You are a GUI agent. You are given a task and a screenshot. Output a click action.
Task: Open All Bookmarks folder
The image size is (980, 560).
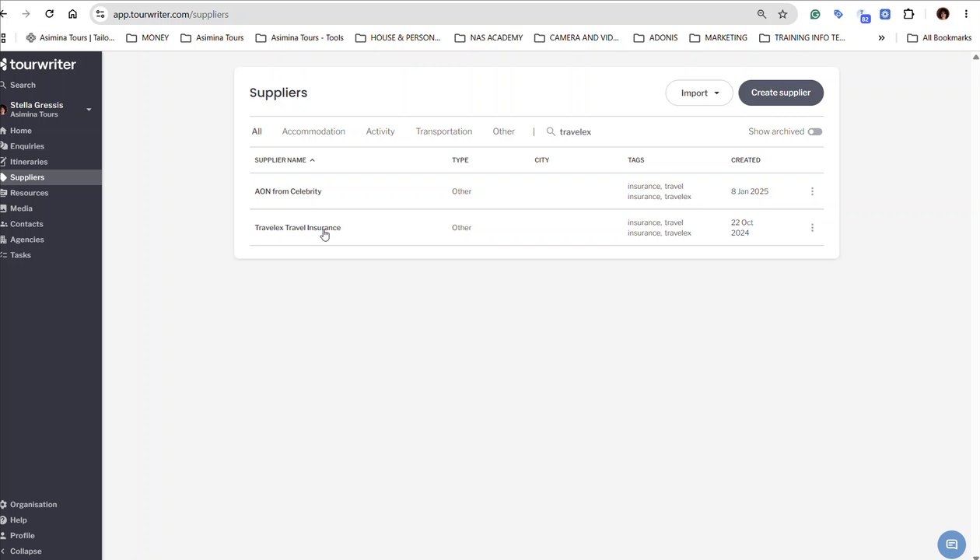point(940,37)
